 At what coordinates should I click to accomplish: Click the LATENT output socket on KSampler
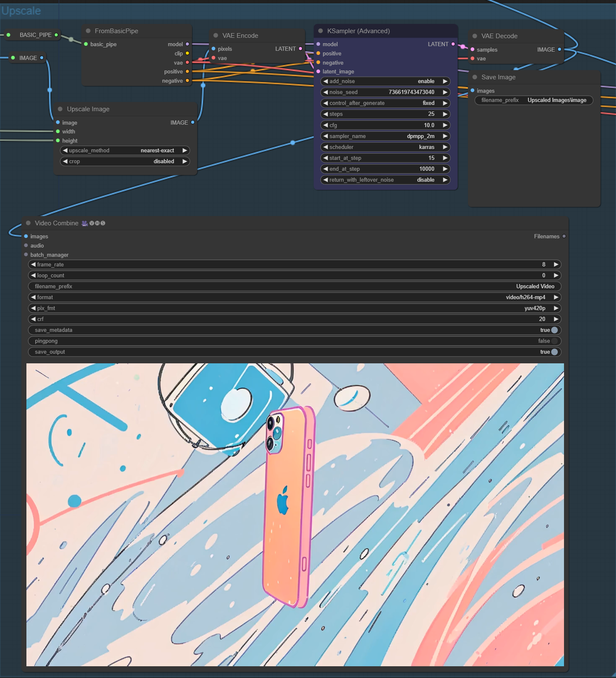coord(453,44)
